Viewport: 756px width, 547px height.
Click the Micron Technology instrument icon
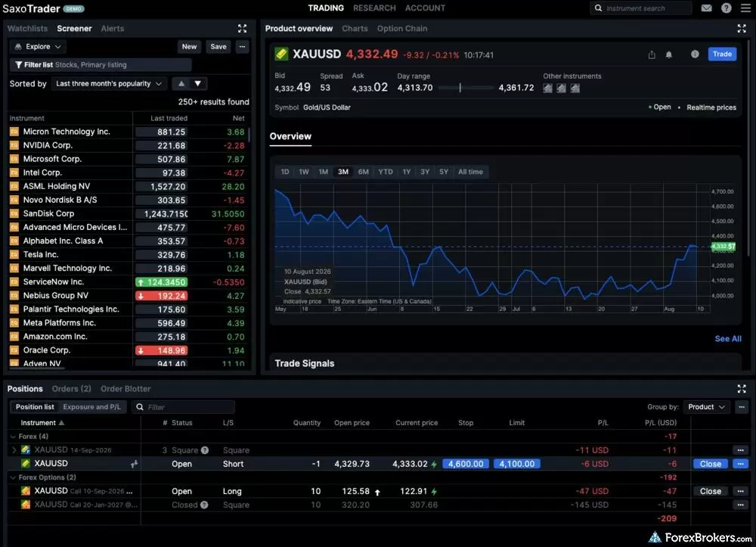pos(14,131)
